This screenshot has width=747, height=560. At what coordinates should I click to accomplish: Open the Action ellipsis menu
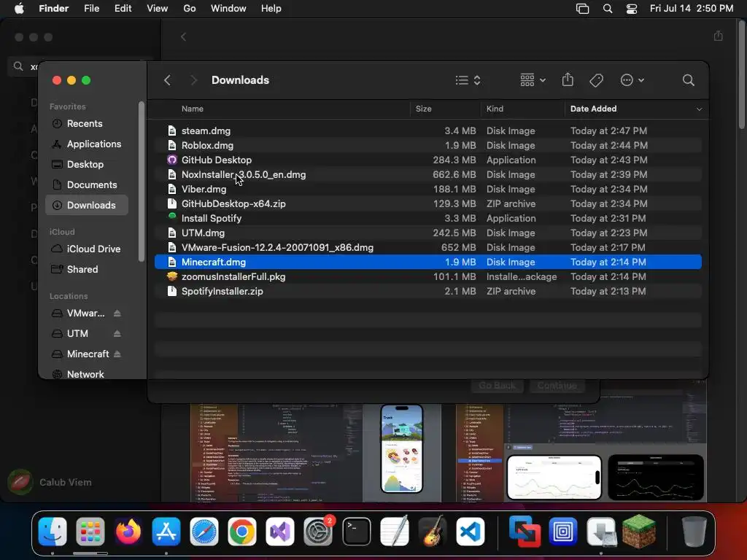(x=632, y=80)
